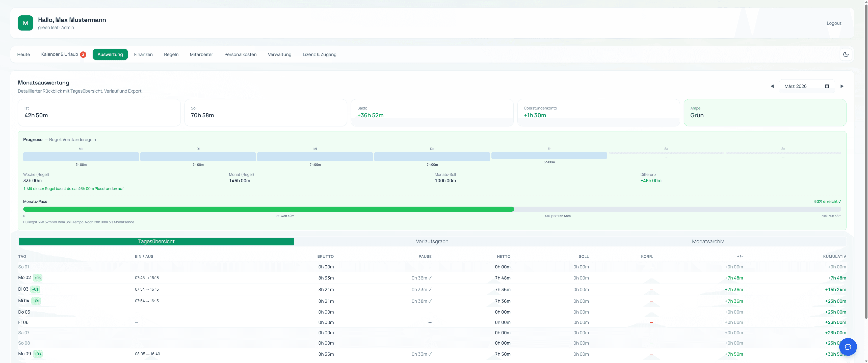Go to previous month arrow

[x=772, y=86]
